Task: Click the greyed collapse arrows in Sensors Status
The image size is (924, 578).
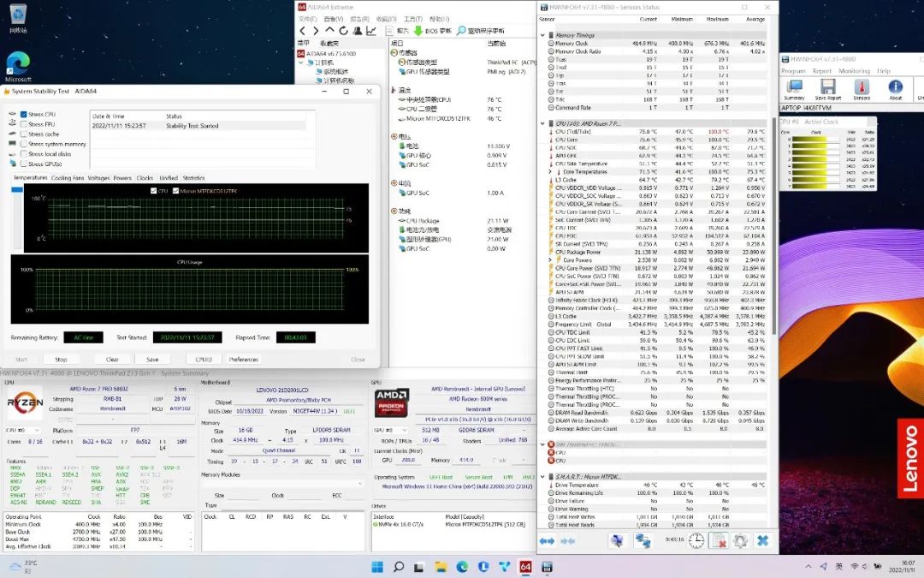Action: click(567, 541)
